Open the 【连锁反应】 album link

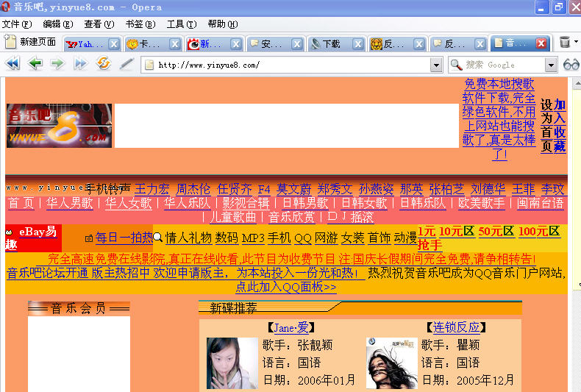click(456, 327)
